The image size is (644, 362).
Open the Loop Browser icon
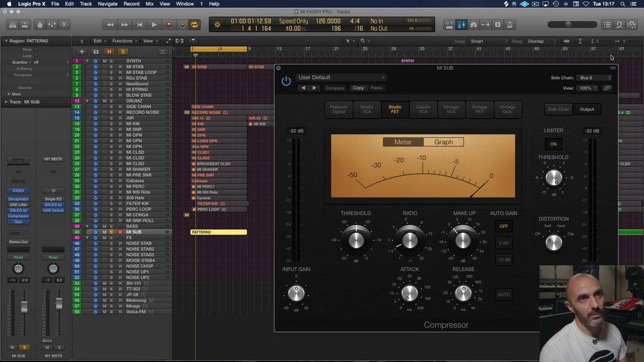[619, 25]
